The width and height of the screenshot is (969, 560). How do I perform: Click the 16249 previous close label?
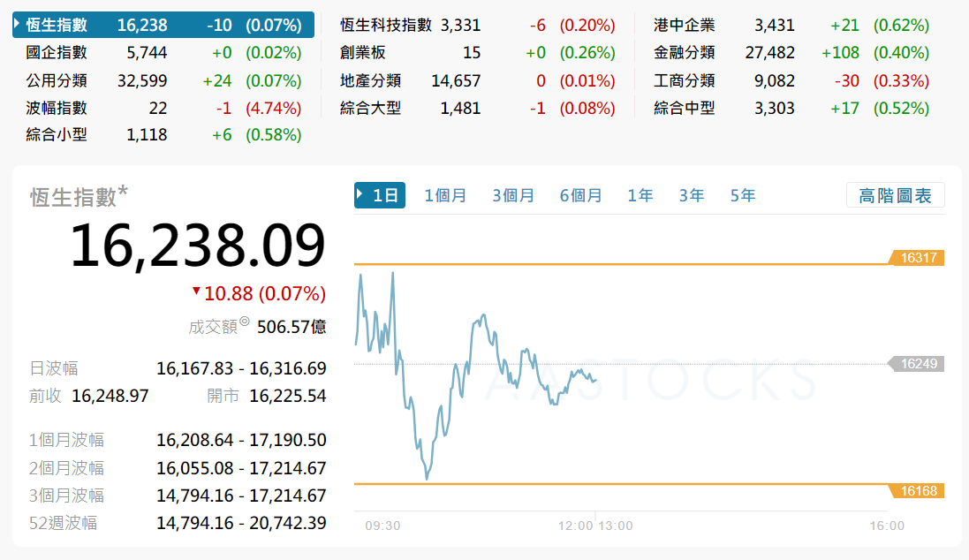coord(918,363)
